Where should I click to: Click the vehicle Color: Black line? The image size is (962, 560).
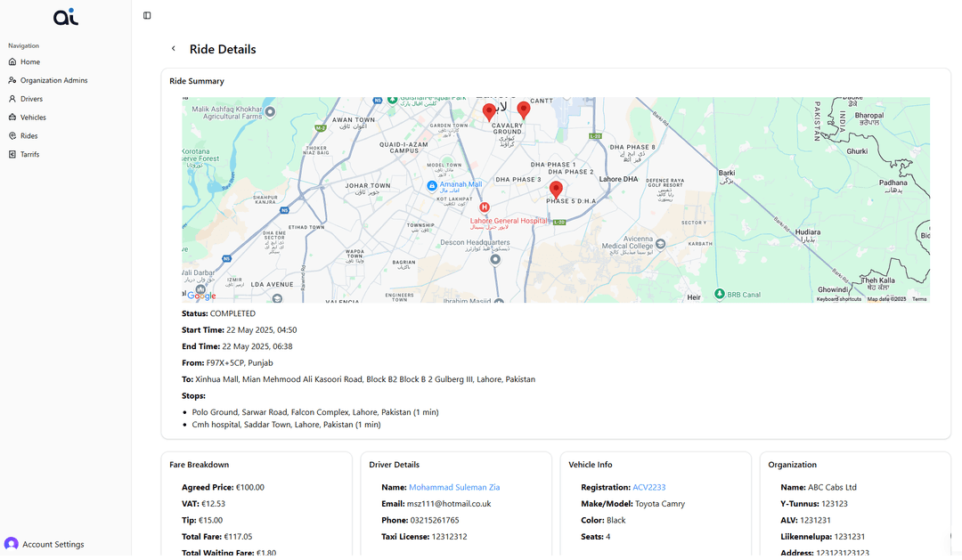pos(603,520)
